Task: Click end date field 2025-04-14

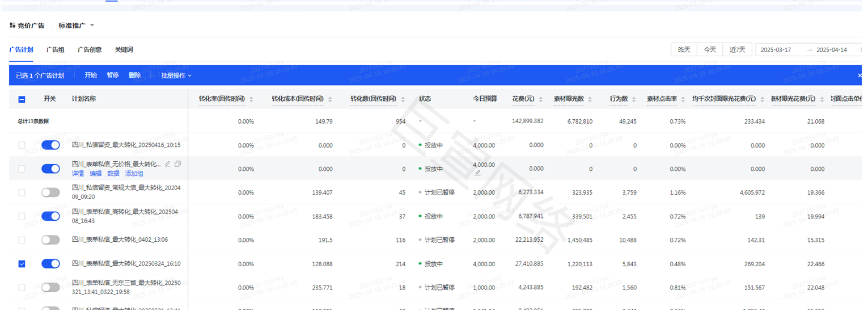Action: [x=832, y=50]
